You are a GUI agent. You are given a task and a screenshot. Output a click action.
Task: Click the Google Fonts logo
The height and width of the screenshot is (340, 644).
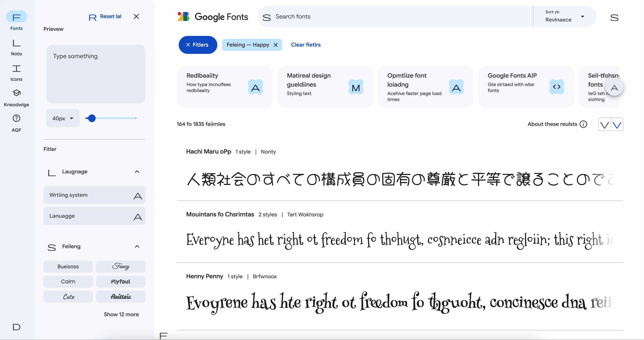pos(212,17)
